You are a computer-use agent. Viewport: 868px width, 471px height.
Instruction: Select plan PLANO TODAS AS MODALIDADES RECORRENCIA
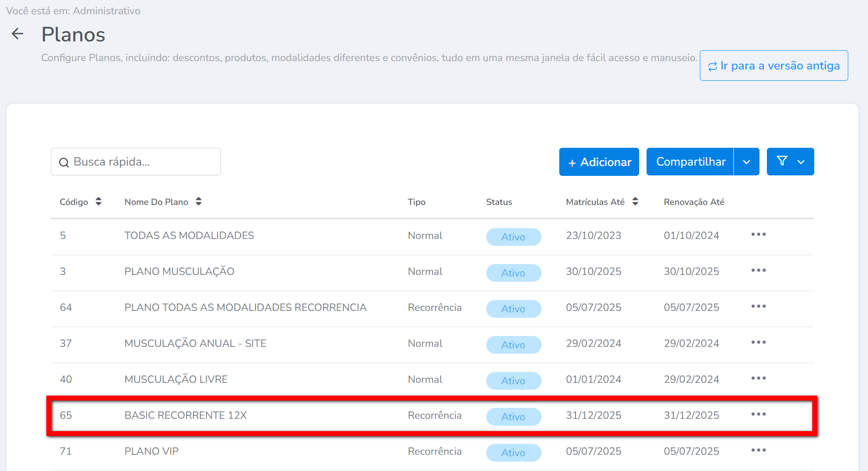click(x=245, y=307)
